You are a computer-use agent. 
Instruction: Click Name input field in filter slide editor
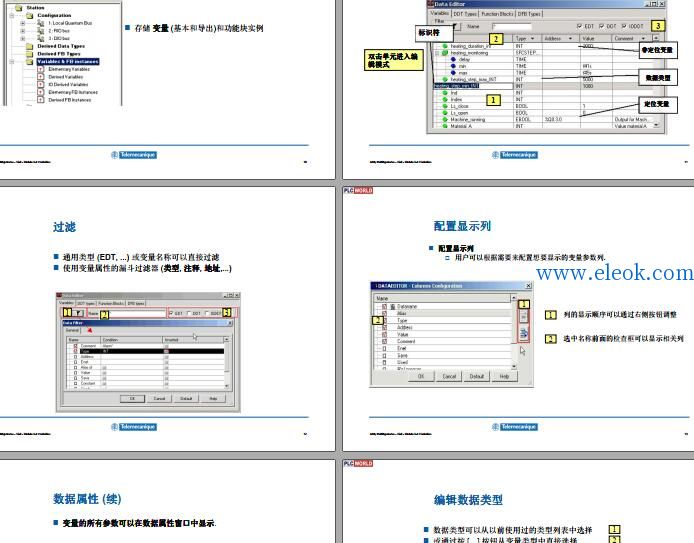137,313
